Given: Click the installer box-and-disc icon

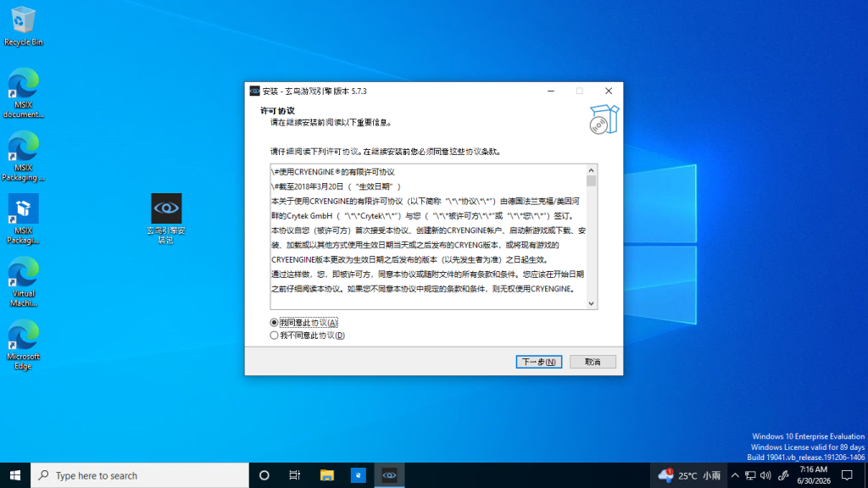Looking at the screenshot, I should click(x=604, y=119).
